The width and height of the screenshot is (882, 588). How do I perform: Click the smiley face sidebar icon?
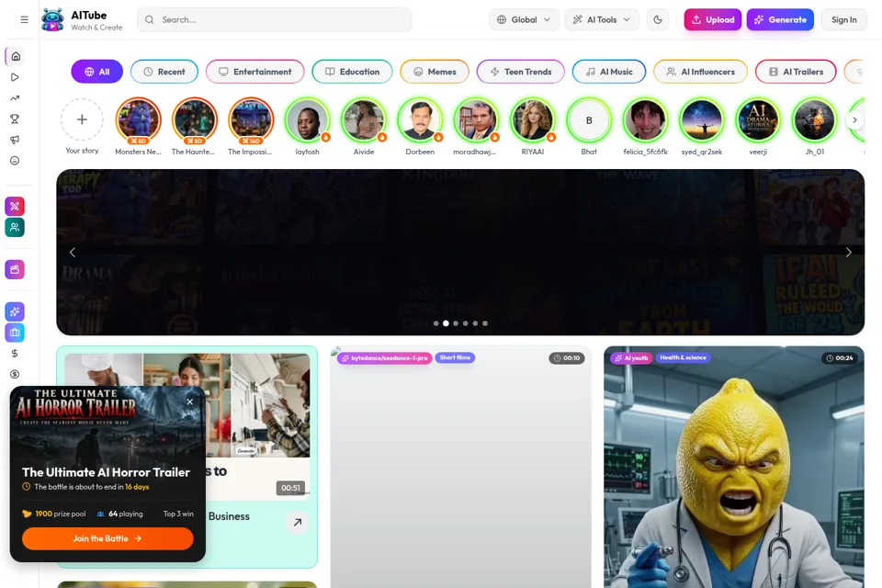pyautogui.click(x=16, y=161)
